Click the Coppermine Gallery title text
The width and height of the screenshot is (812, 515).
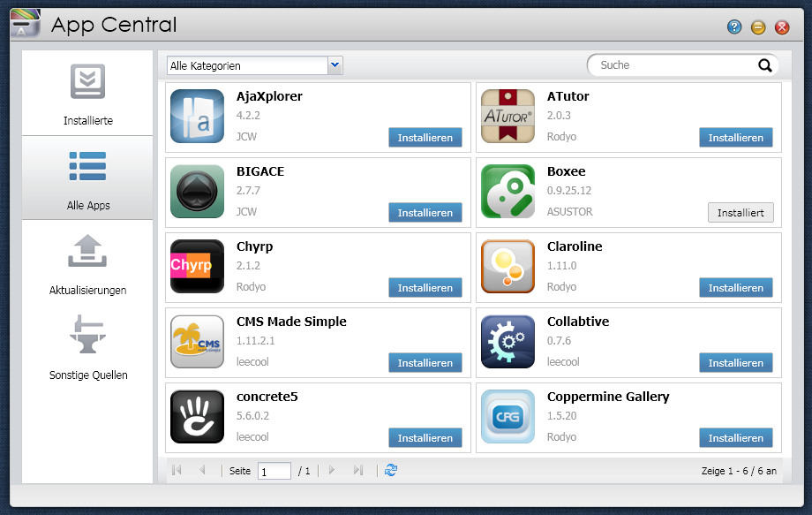tap(608, 398)
